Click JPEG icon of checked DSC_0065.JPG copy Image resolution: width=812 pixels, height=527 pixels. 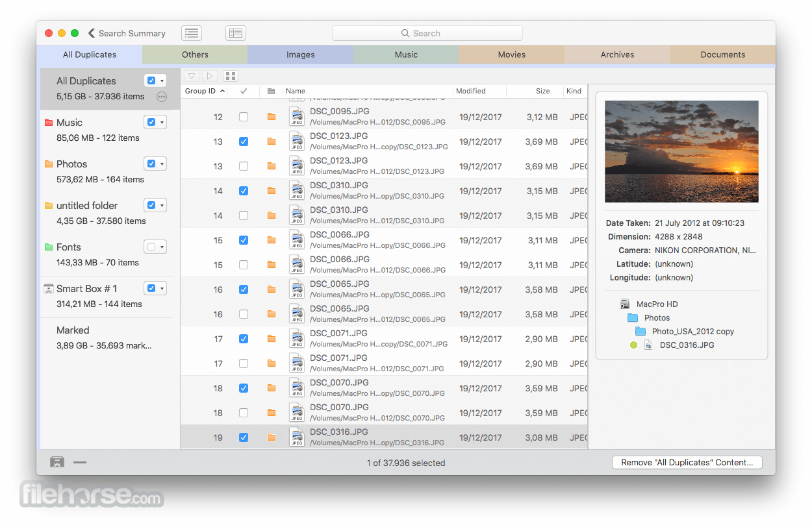tap(297, 289)
